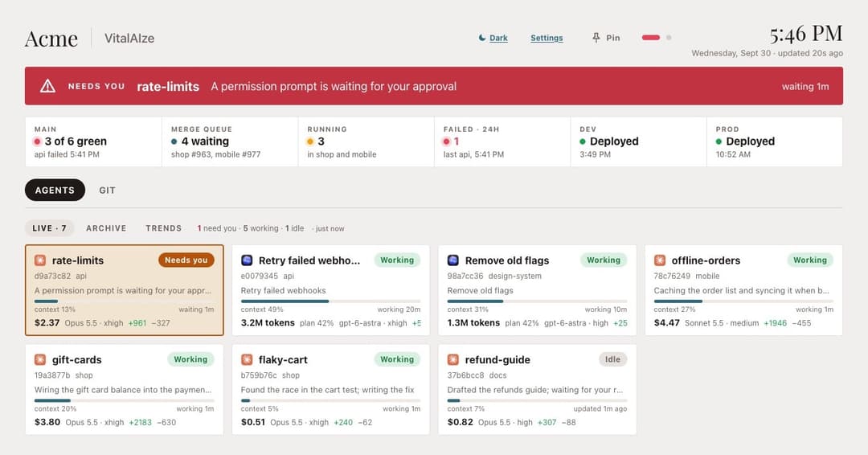The image size is (868, 455).
Task: Open the Settings link
Action: [x=547, y=38]
